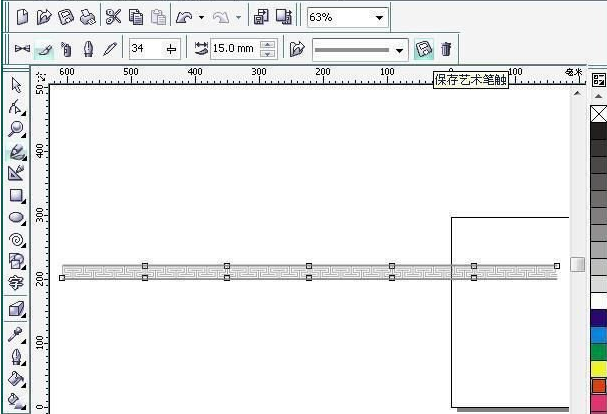
Task: Select the Sprayer artistic media mode
Action: coord(66,50)
